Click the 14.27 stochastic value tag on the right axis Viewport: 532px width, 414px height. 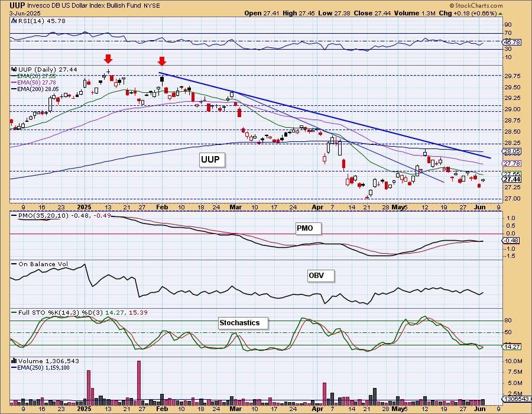click(512, 347)
